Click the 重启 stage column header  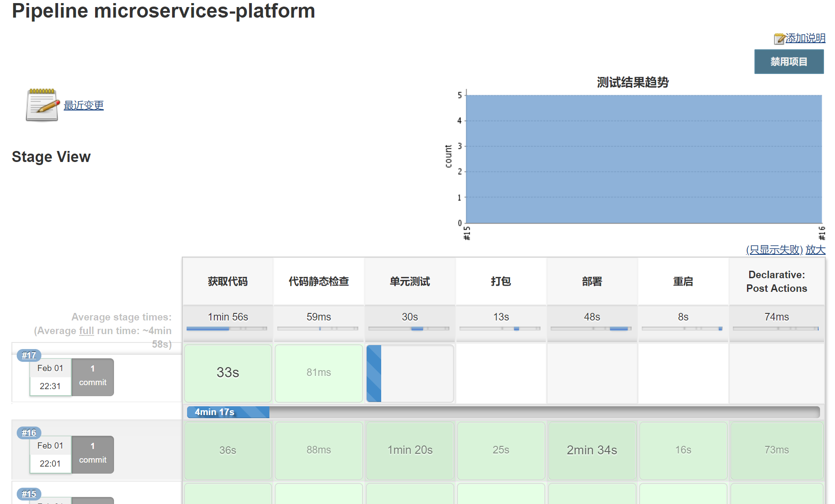(x=683, y=281)
